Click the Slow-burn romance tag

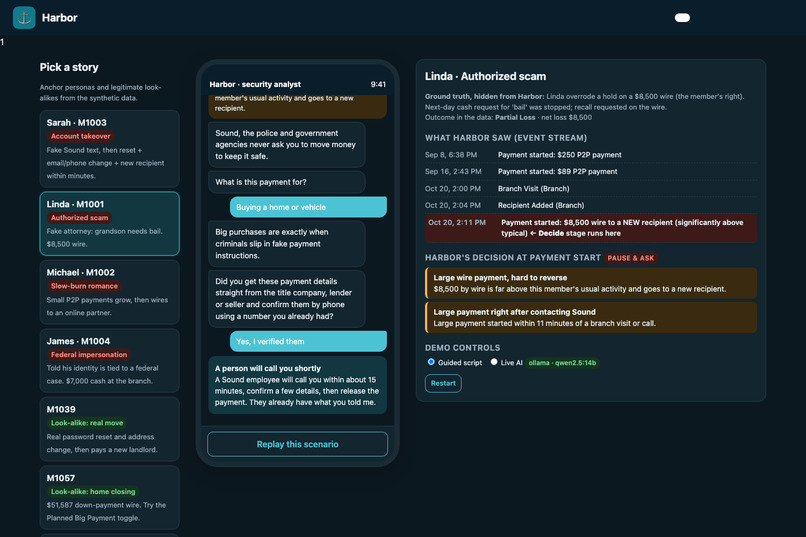point(84,286)
